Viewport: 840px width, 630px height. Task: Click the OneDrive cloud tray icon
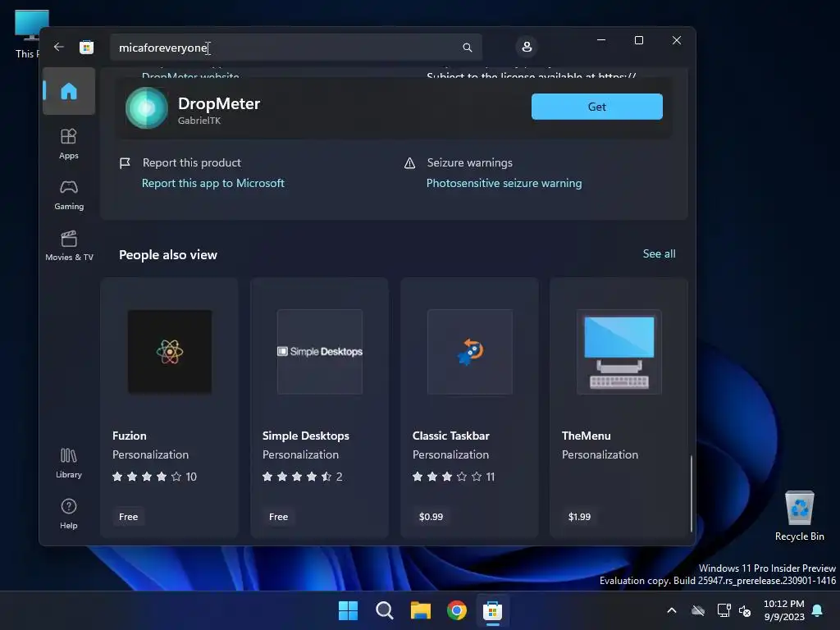coord(697,610)
